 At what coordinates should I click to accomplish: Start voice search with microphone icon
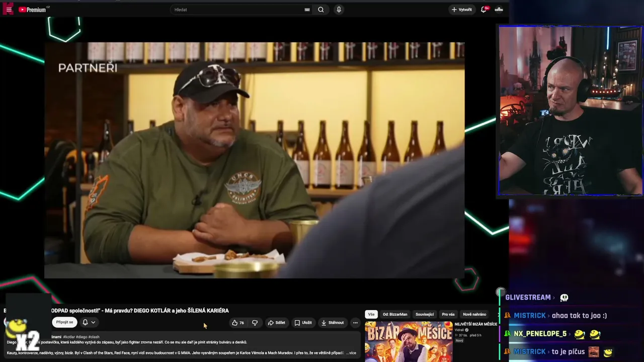coord(339,10)
